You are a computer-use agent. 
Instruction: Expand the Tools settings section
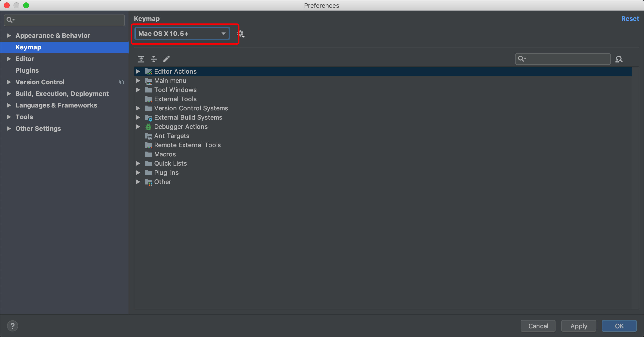[9, 117]
